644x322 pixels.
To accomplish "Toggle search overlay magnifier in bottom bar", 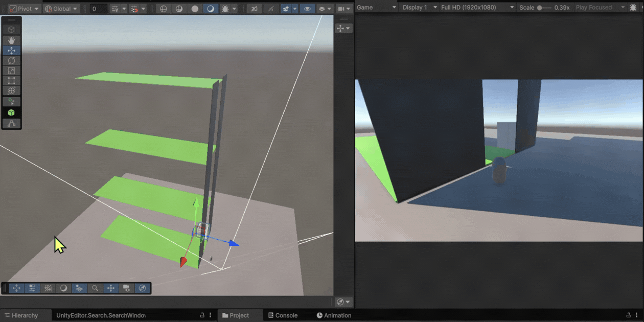I will [x=95, y=288].
